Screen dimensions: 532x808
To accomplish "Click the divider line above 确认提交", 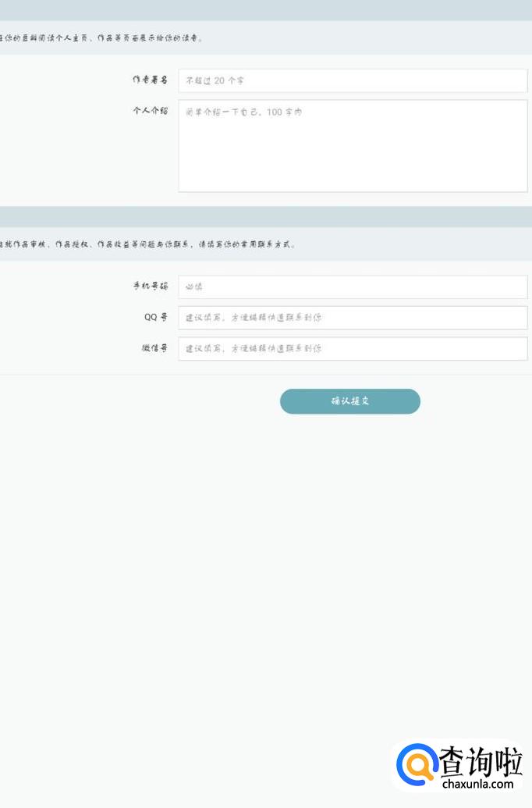I will 266,375.
